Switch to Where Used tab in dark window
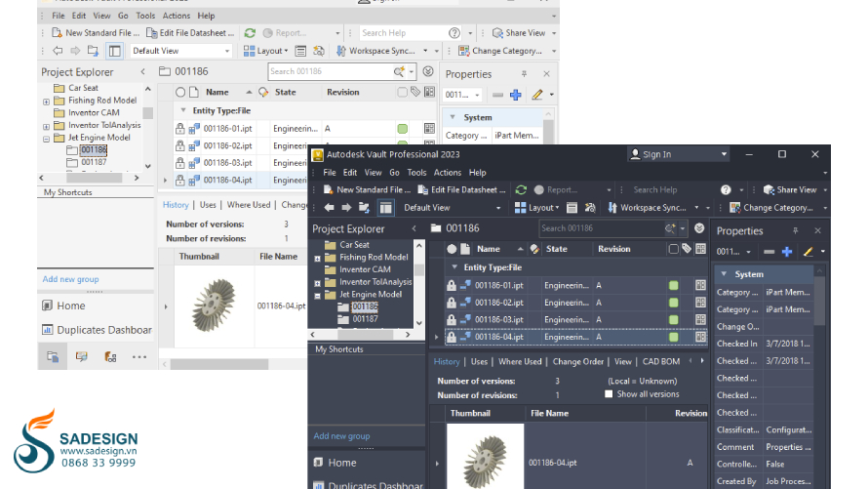Screen dimensions: 868x489 [520, 362]
